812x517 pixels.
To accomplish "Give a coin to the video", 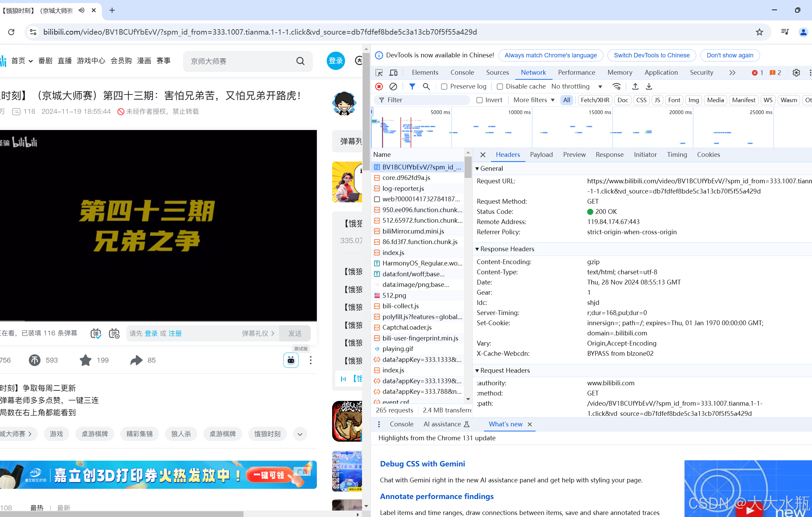I will coord(34,360).
